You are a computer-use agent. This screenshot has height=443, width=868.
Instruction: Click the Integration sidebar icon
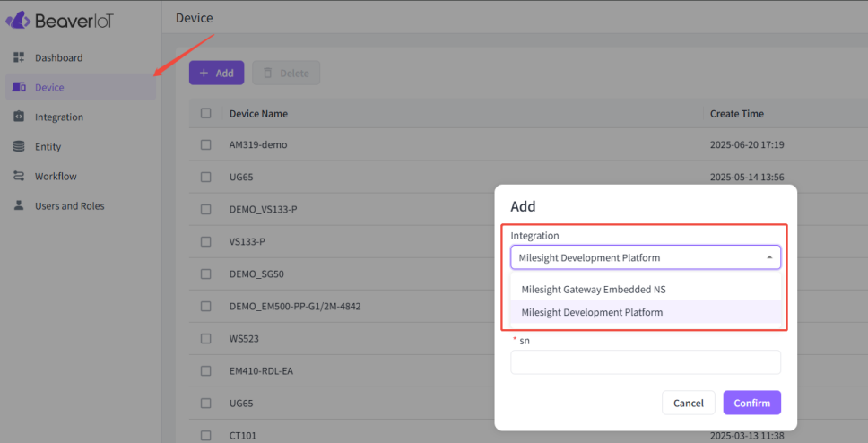[x=19, y=117]
